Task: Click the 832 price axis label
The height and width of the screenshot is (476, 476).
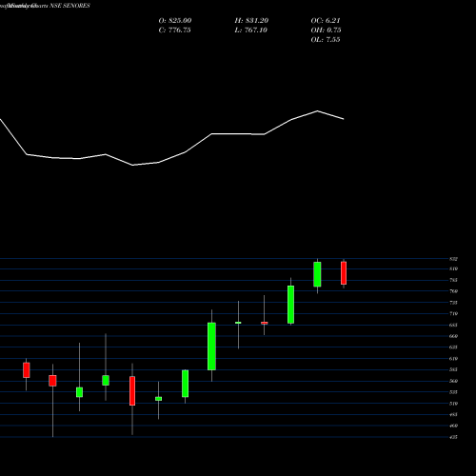Action: (453, 259)
